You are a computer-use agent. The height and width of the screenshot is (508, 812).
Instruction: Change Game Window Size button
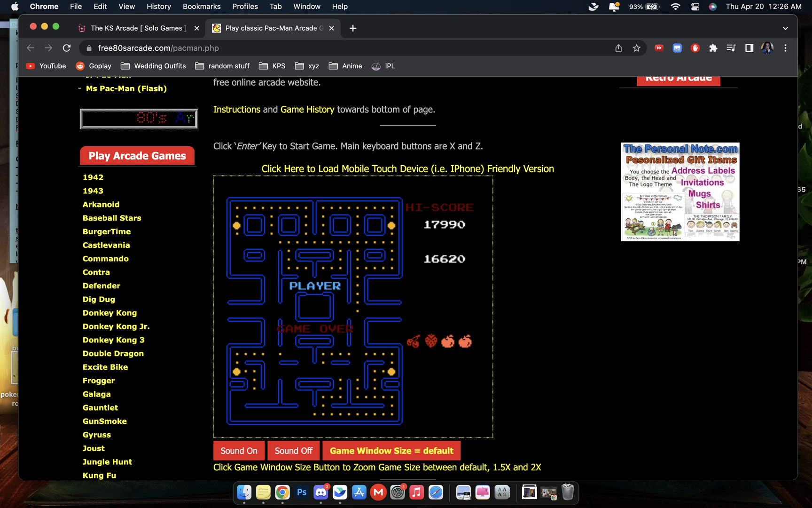[391, 451]
